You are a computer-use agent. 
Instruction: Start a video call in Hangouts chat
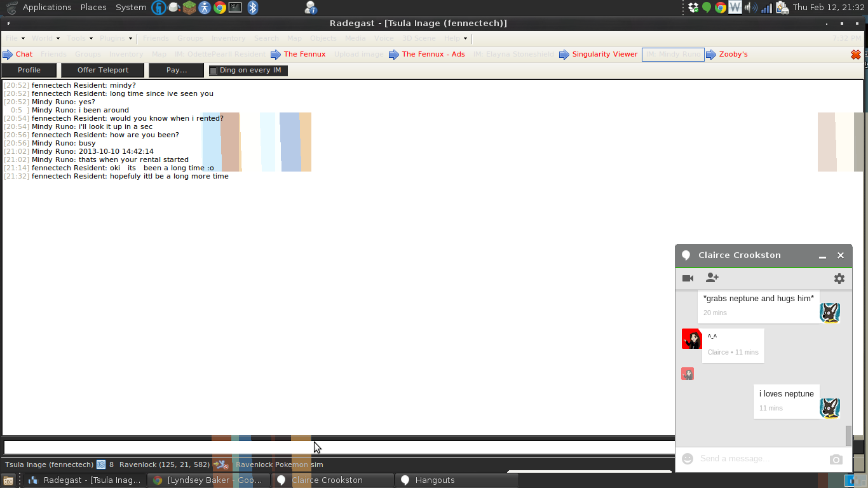tap(688, 278)
